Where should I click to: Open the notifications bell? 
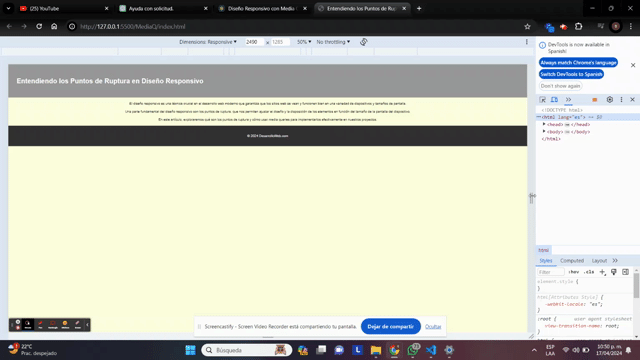tap(629, 350)
